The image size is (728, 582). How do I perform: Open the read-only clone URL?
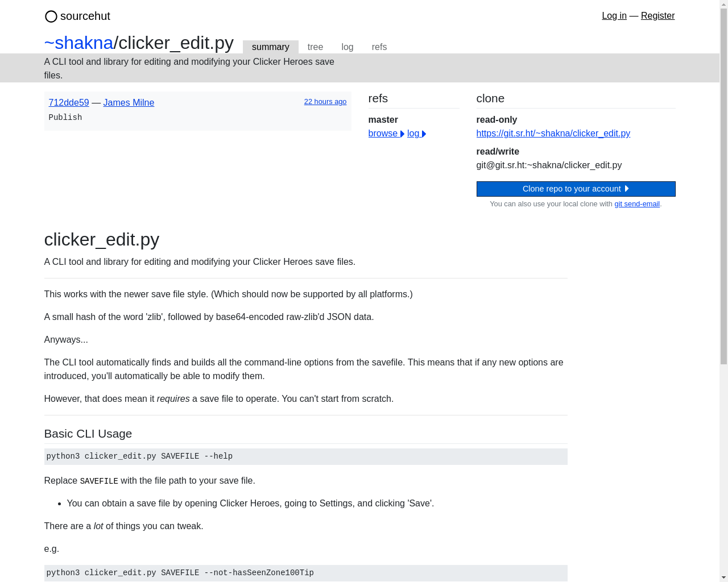(x=553, y=134)
